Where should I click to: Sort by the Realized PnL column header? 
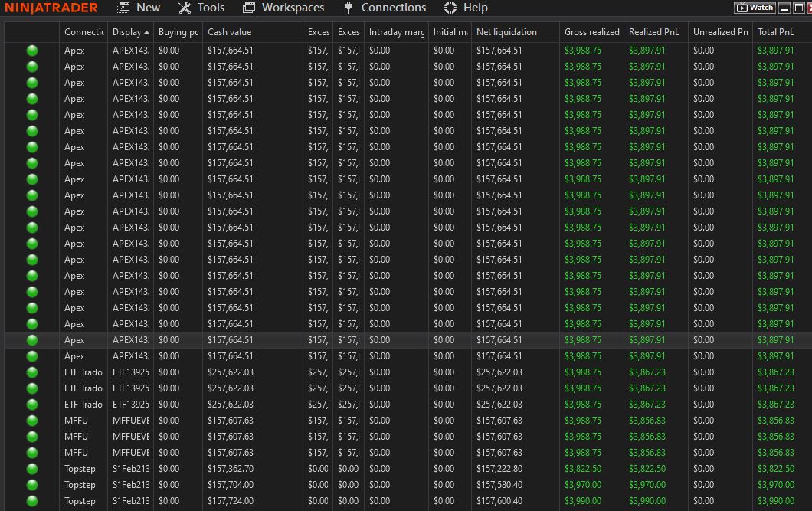click(x=656, y=32)
